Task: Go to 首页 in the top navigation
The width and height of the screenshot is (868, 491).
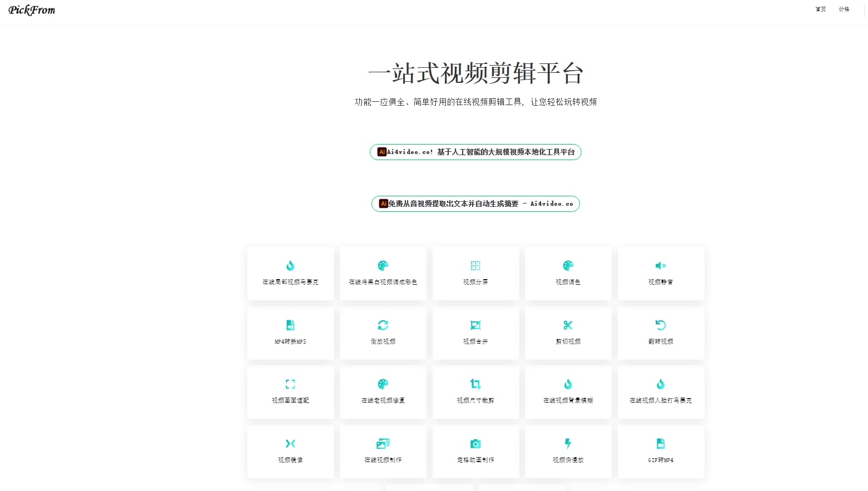Action: point(821,9)
